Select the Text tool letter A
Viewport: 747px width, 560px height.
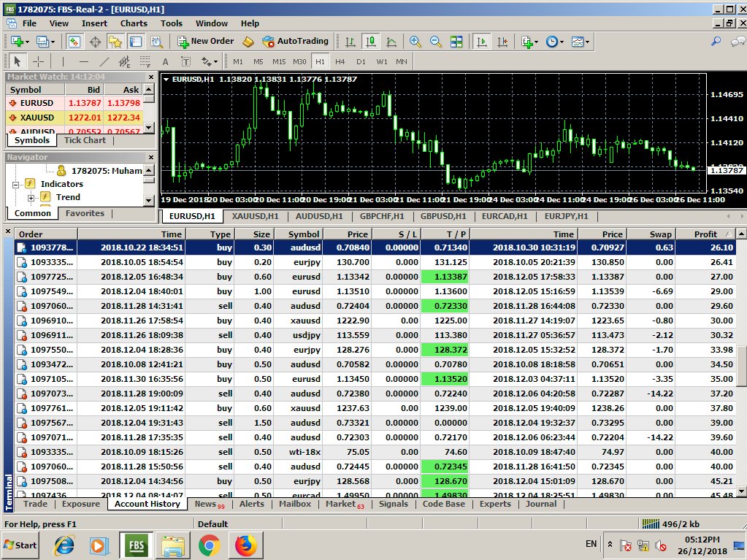click(165, 61)
